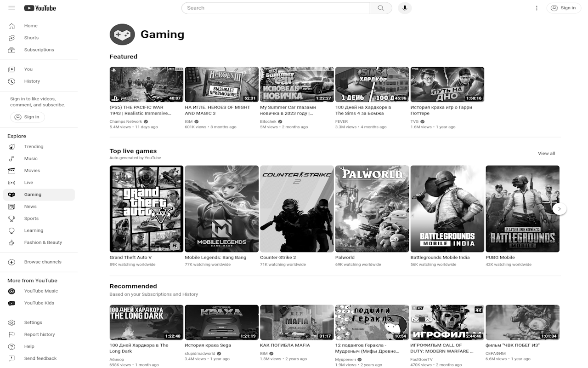Open Call of Duty игрофильм thumbnail

447,322
